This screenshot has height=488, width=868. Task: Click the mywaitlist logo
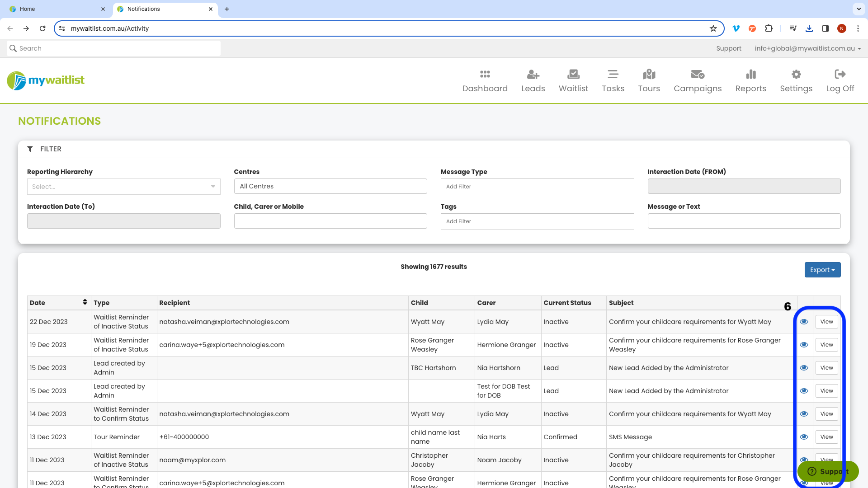point(46,80)
